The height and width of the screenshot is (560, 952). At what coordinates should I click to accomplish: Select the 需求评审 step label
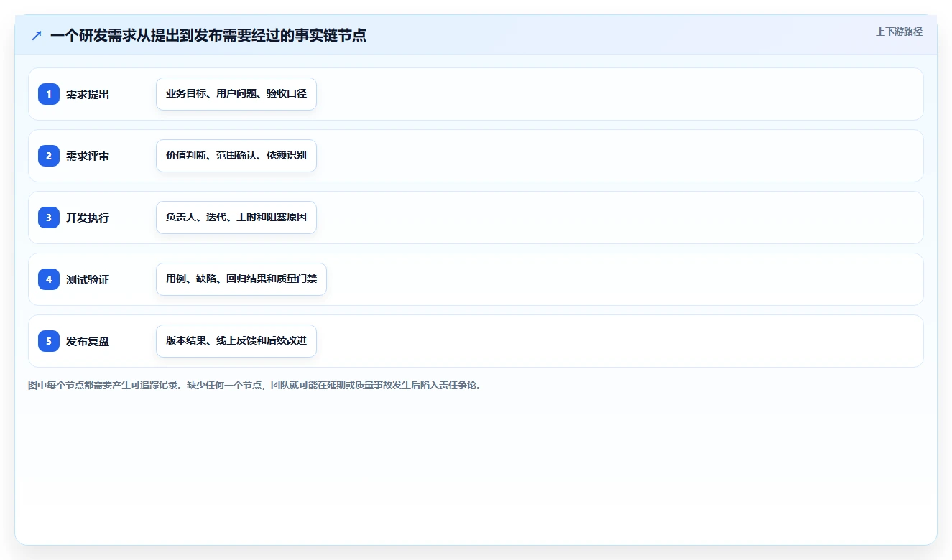(x=88, y=156)
